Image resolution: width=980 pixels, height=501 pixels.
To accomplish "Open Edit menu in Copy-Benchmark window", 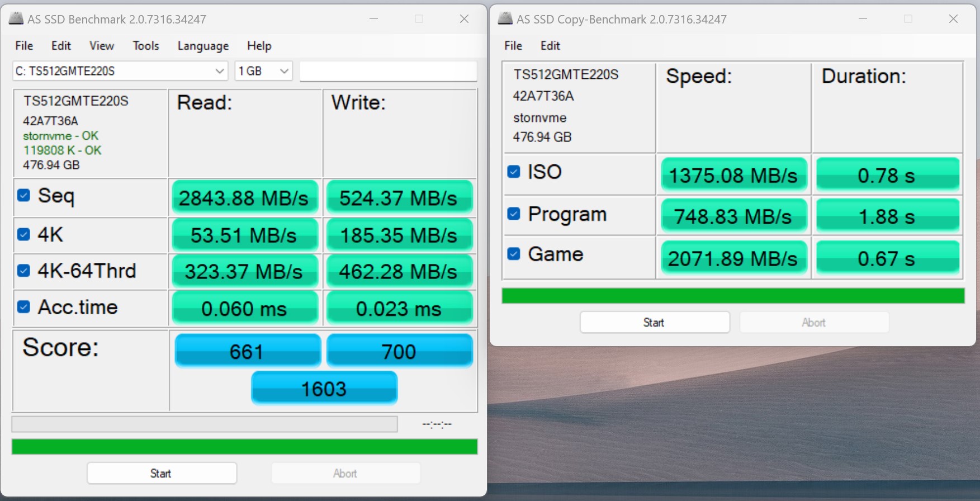I will tap(550, 46).
